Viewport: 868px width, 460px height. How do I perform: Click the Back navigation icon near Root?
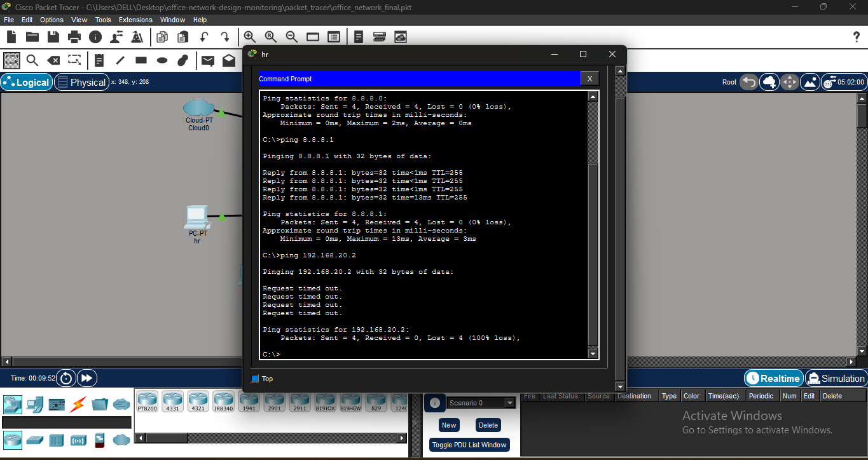tap(749, 82)
